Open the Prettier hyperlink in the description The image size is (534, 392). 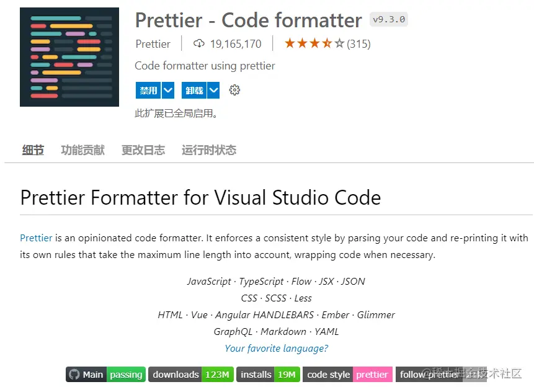point(35,238)
